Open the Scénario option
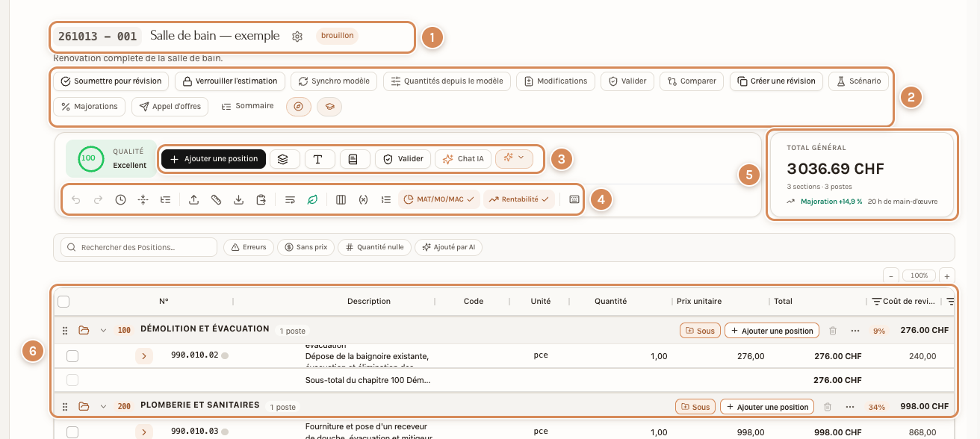The image size is (980, 439). pos(858,81)
